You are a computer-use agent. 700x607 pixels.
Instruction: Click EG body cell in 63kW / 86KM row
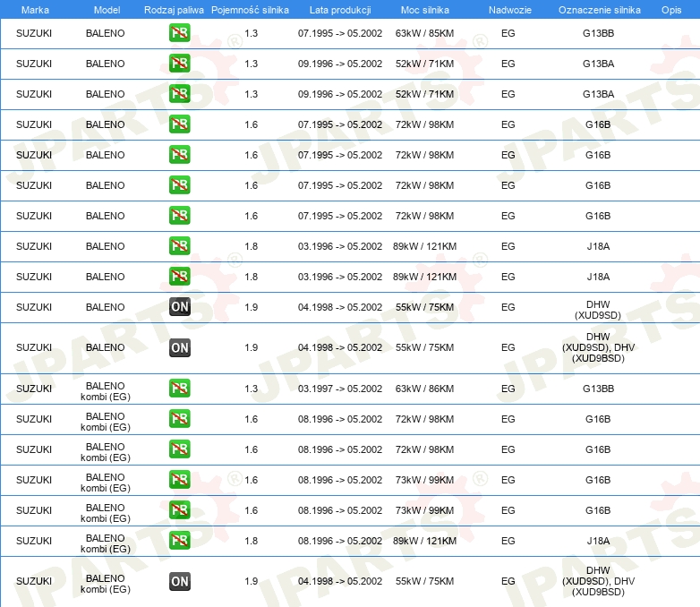point(508,389)
